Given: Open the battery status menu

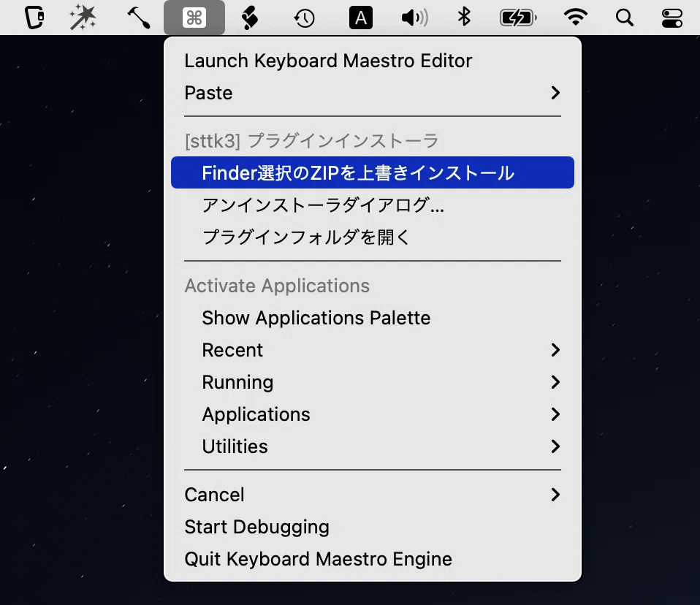Looking at the screenshot, I should (518, 18).
